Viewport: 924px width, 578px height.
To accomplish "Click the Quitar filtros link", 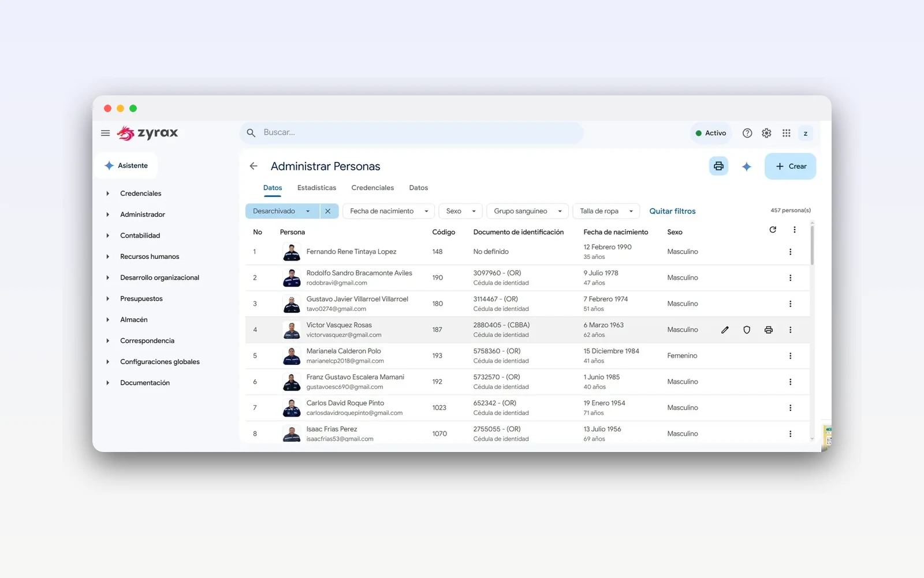I will [672, 212].
